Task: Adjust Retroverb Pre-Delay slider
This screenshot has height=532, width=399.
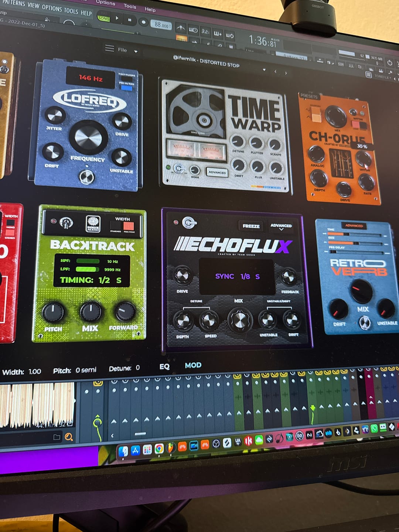Action: (357, 252)
